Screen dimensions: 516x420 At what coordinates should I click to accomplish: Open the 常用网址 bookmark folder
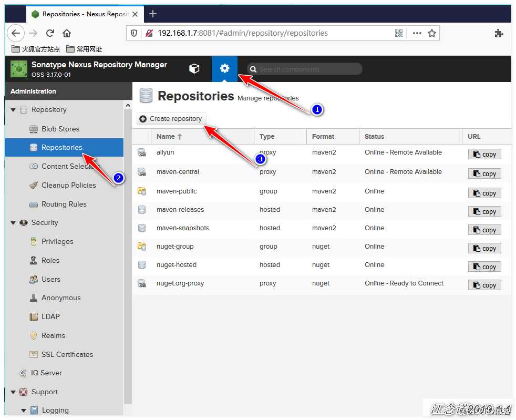click(x=84, y=49)
